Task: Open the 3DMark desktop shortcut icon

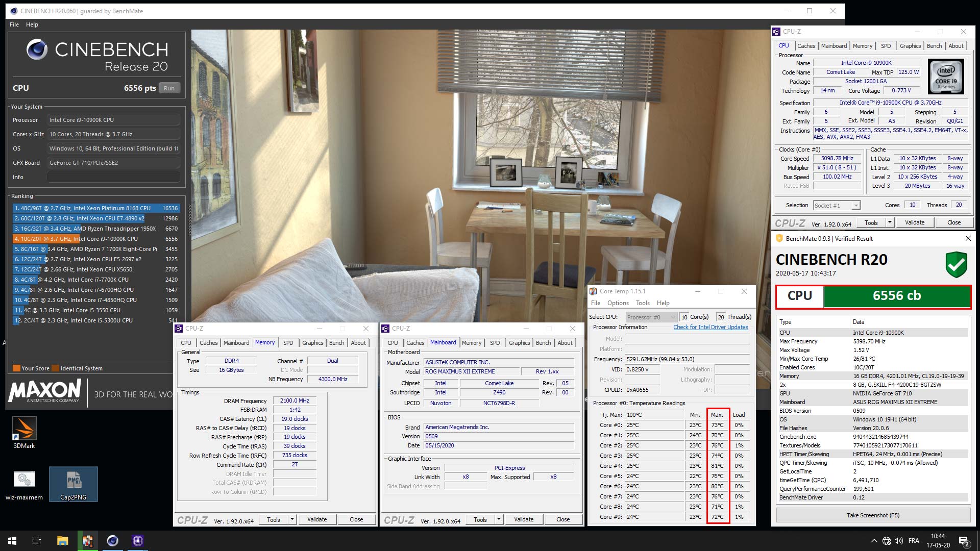Action: click(x=24, y=429)
